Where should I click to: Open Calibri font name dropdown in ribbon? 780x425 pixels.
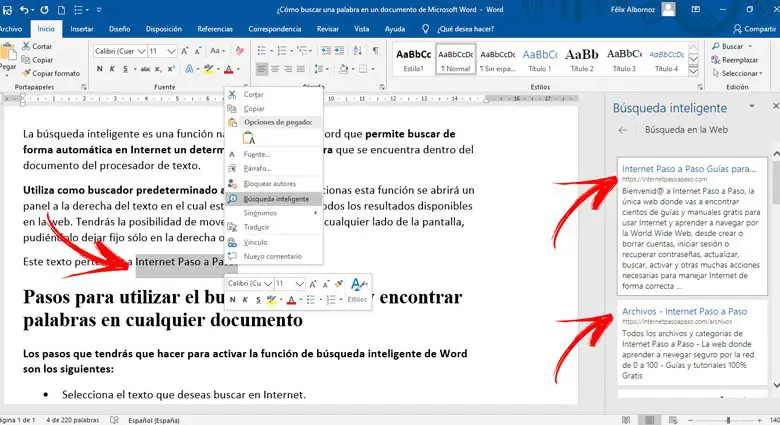point(141,51)
